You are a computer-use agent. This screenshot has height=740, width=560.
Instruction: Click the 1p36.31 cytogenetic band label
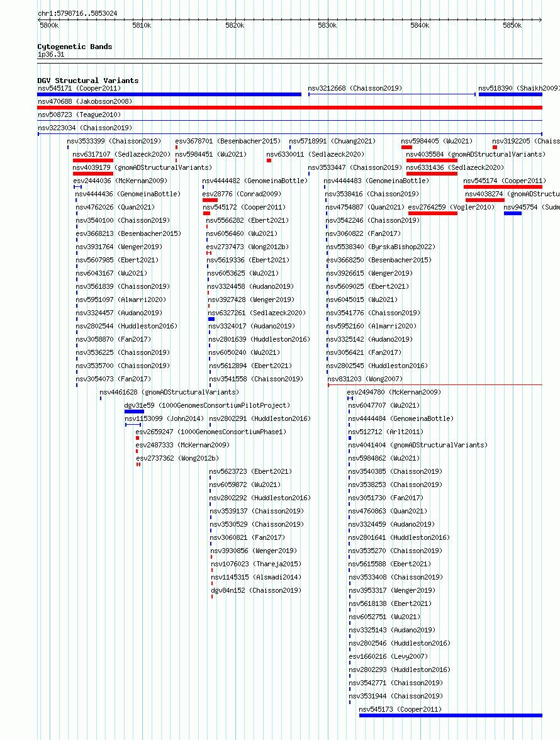point(51,54)
